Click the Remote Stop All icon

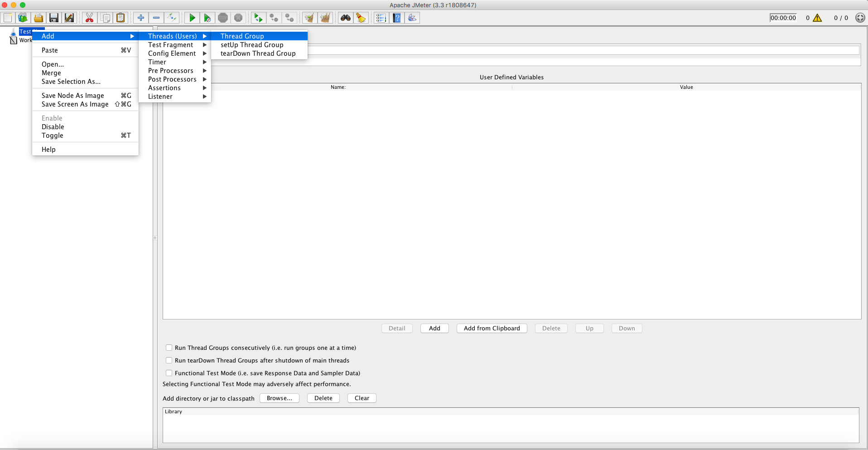[x=274, y=18]
